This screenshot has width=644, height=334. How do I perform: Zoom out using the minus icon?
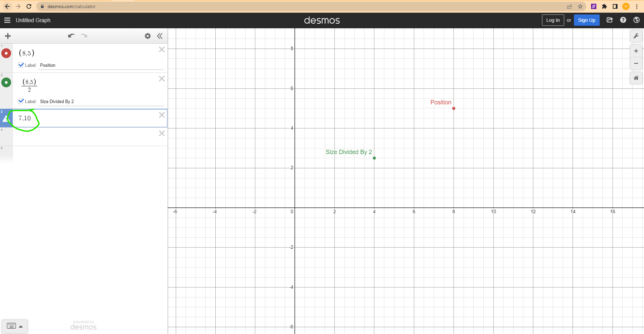click(x=636, y=63)
